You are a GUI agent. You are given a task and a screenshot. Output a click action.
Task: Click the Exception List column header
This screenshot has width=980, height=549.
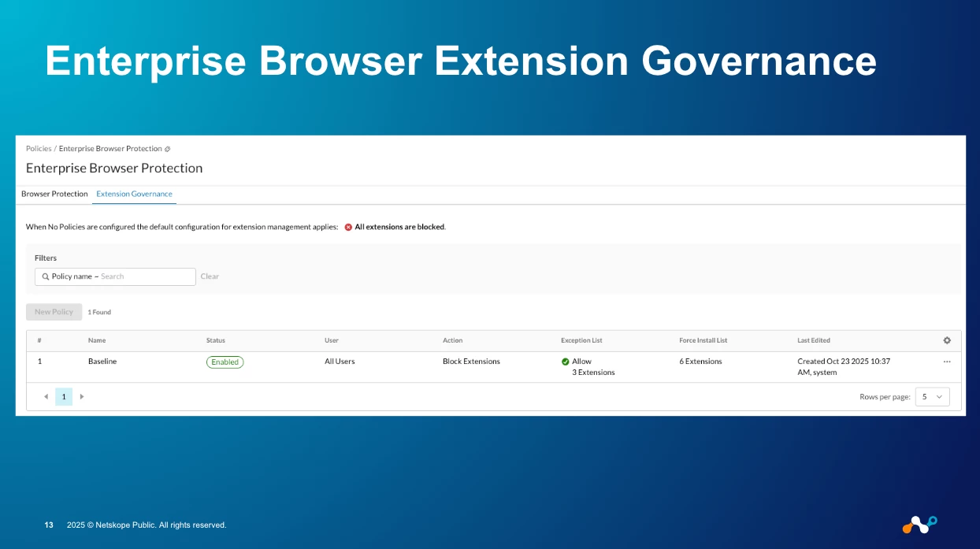581,340
